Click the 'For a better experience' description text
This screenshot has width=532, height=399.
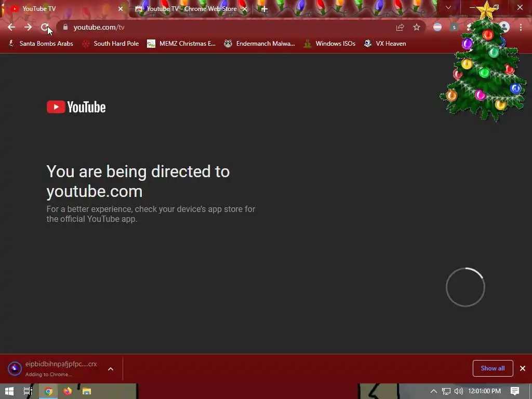coord(151,214)
